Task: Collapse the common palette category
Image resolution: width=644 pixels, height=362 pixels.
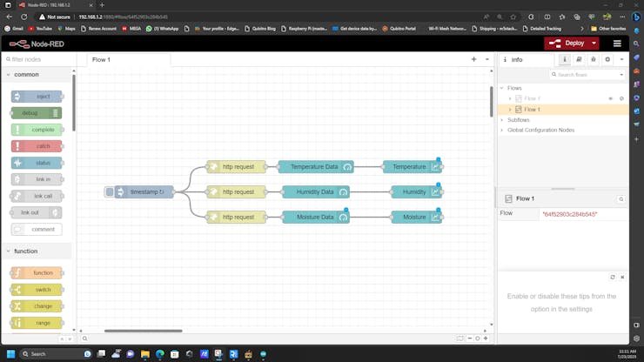Action: (x=26, y=75)
